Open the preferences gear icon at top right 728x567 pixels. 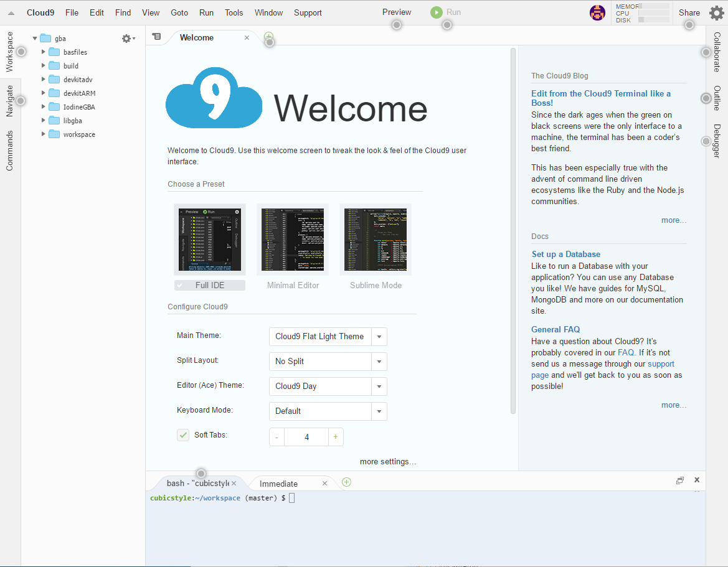[x=716, y=13]
